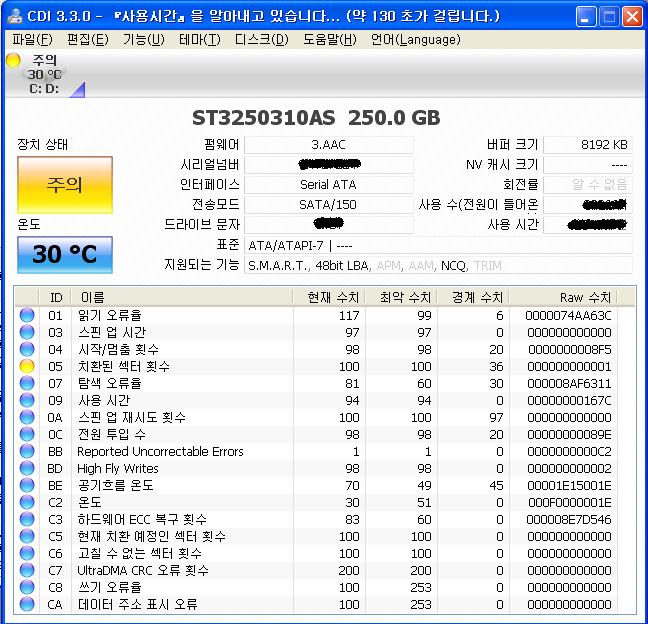Click the blue icon for 하드웨어 ECC 복구 횟수

pos(27,519)
